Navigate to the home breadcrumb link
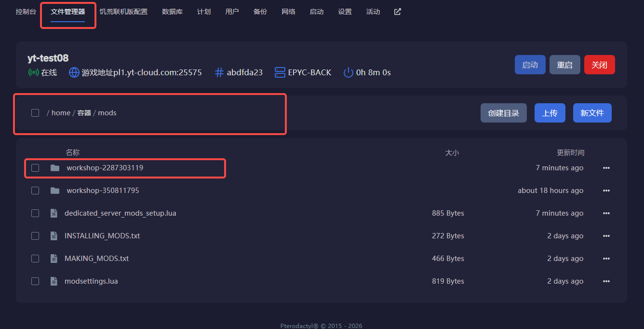Image resolution: width=644 pixels, height=329 pixels. pyautogui.click(x=61, y=113)
